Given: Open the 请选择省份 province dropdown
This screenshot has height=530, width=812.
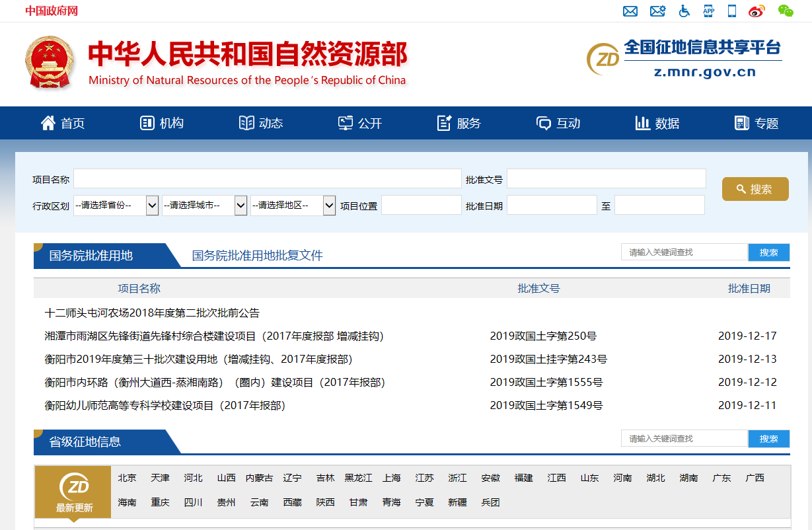Looking at the screenshot, I should pyautogui.click(x=116, y=205).
